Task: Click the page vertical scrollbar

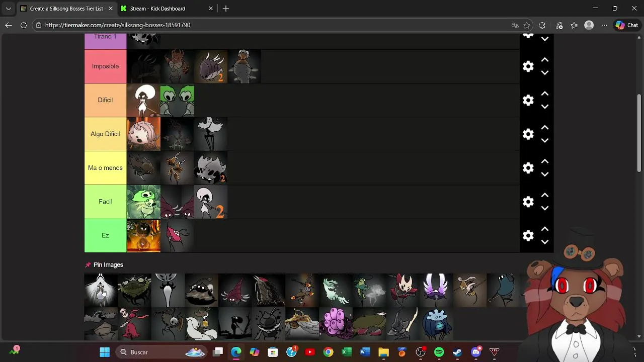Action: (x=639, y=133)
